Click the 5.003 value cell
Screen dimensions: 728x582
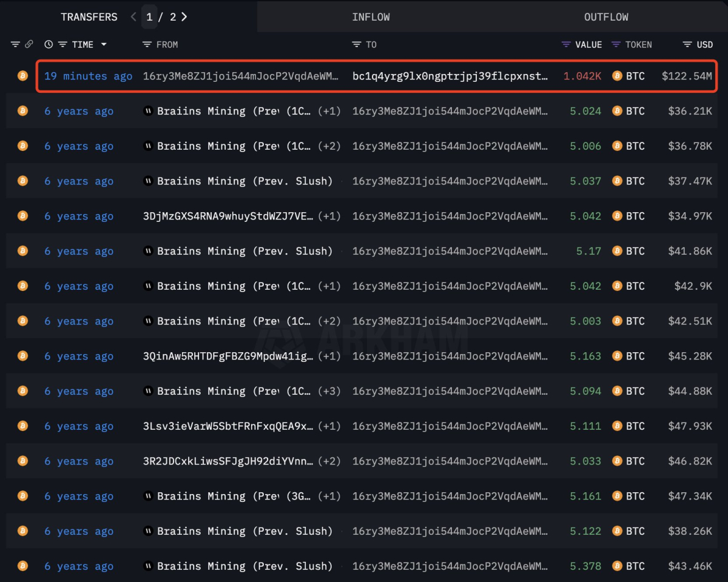(585, 321)
